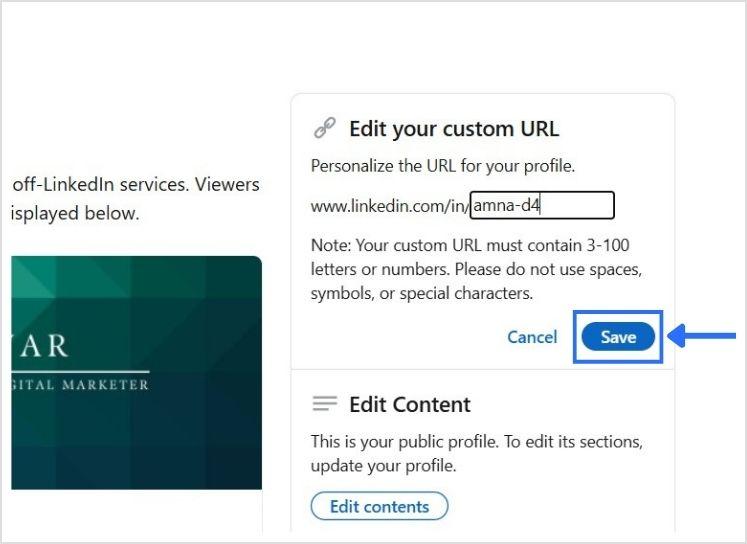Image resolution: width=747 pixels, height=544 pixels.
Task: Cancel the custom URL edit
Action: pos(532,337)
